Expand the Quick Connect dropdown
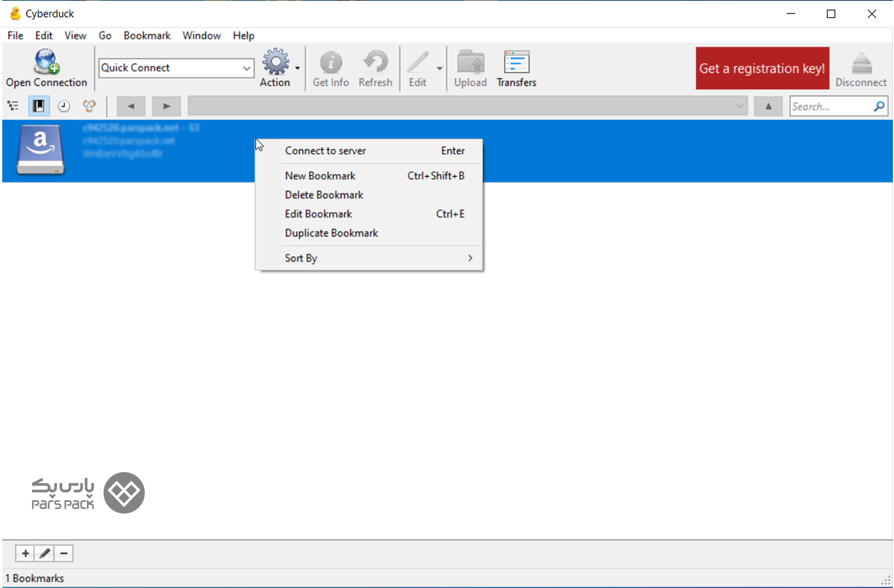 tap(246, 68)
